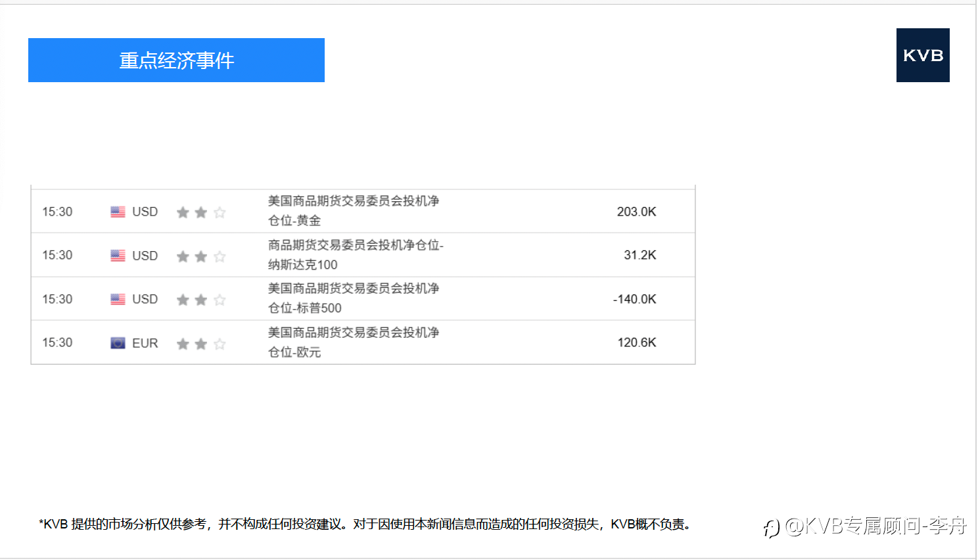Viewport: 978px width, 560px height.
Task: Click the importance stars in the 欧元 row
Action: [x=201, y=344]
